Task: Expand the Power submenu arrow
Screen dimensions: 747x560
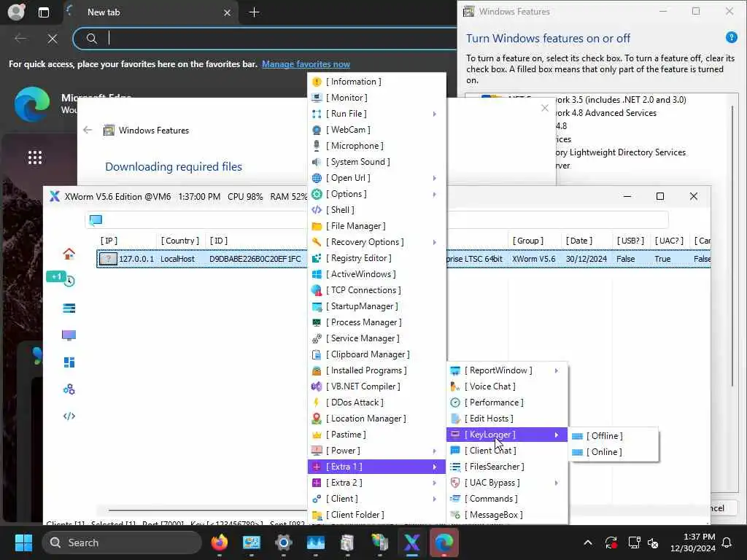Action: pyautogui.click(x=435, y=451)
